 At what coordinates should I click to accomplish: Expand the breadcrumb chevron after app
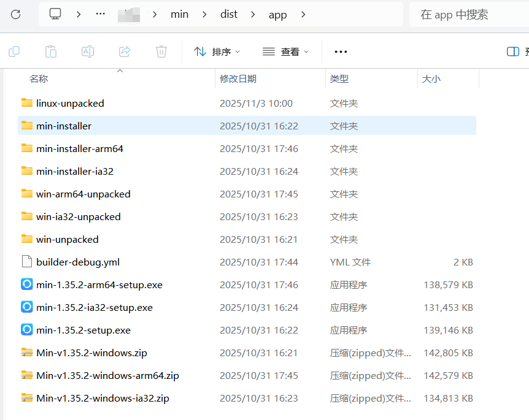click(303, 13)
